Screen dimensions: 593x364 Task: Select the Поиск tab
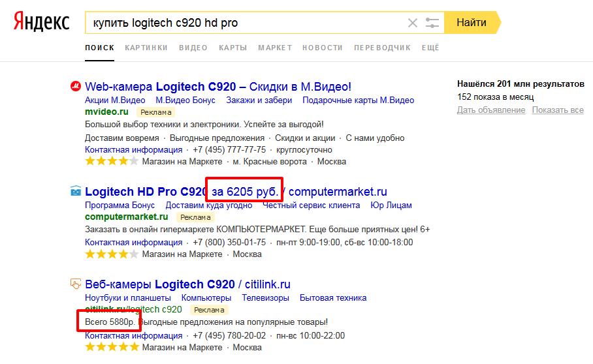[99, 48]
